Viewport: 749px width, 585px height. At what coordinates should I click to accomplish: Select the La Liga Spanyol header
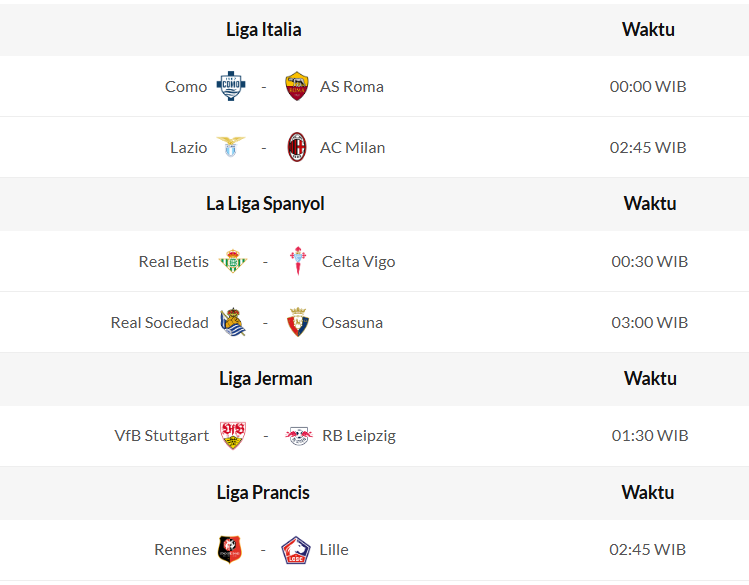point(265,203)
